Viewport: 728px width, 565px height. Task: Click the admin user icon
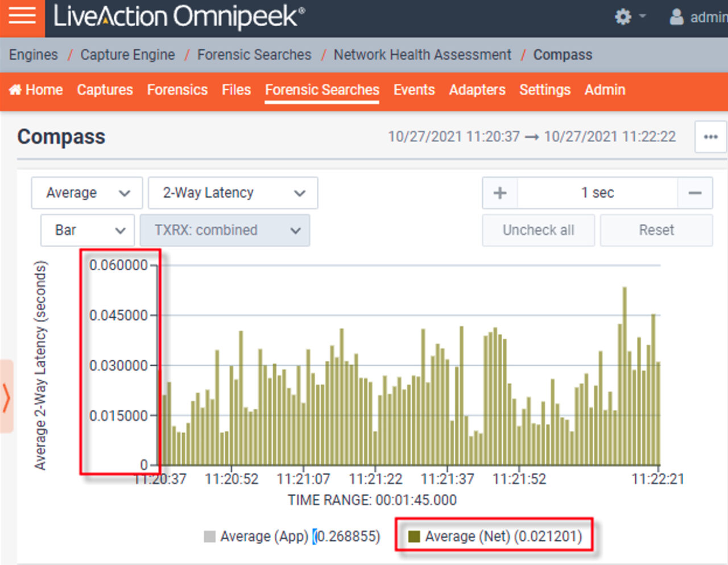click(x=676, y=17)
